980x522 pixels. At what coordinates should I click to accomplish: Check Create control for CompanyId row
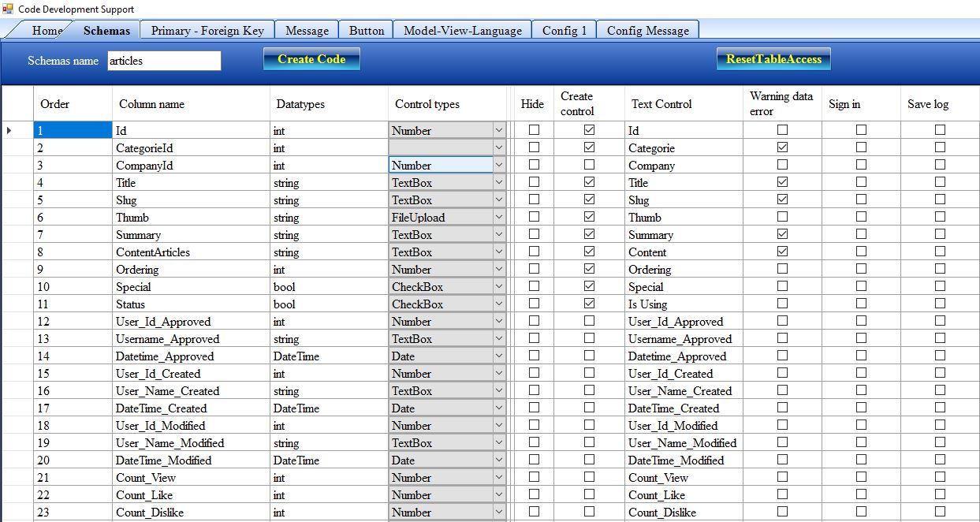point(589,165)
